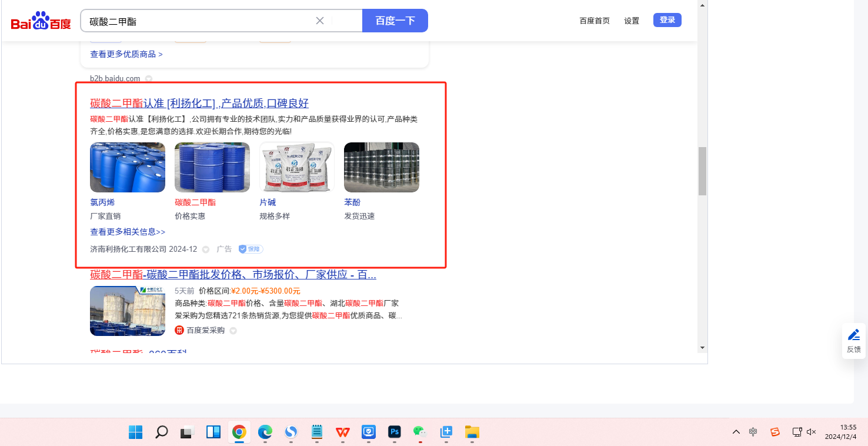Screen dimensions: 868x446
Task: Open the Widgets panel icon
Action: (x=213, y=432)
